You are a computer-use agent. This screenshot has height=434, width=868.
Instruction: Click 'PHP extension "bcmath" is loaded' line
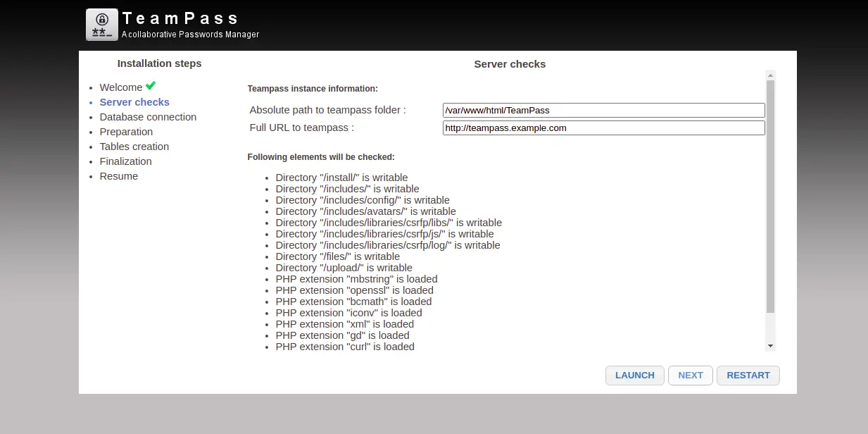354,302
